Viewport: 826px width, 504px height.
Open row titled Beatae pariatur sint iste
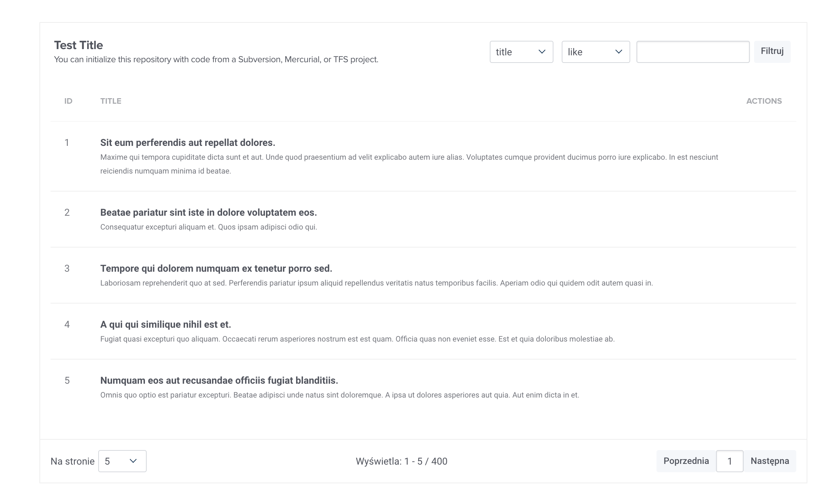click(x=208, y=212)
